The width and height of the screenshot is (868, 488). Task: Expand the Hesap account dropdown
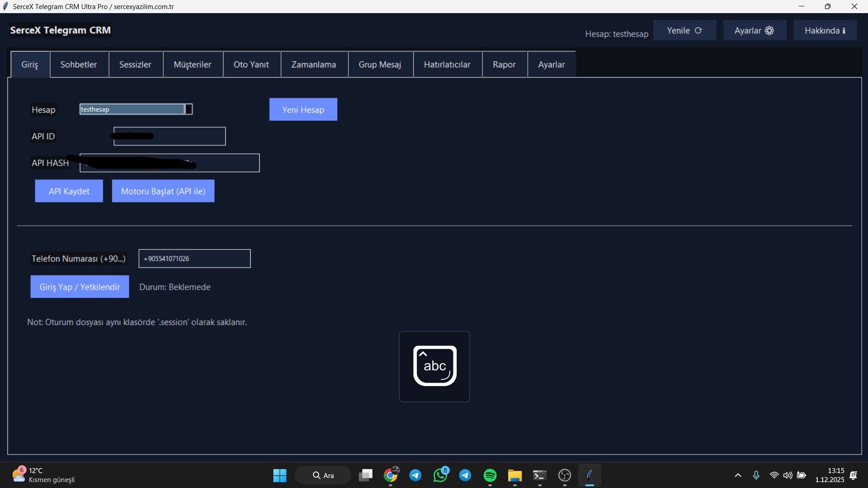(189, 109)
